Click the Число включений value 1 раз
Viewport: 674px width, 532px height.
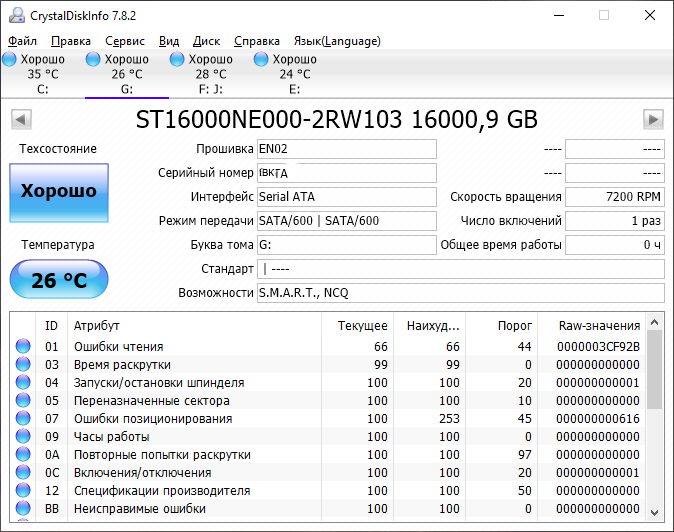[x=615, y=221]
